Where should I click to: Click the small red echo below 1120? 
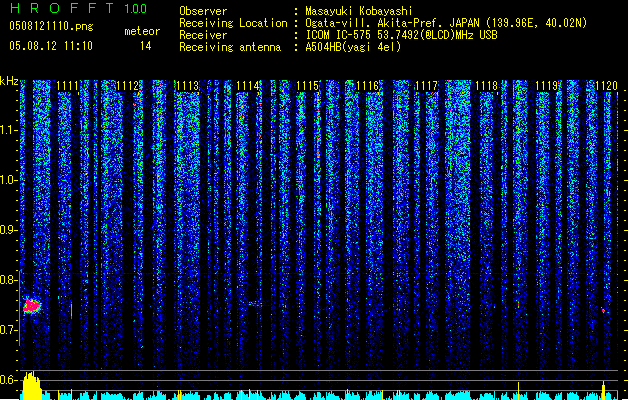(x=604, y=311)
